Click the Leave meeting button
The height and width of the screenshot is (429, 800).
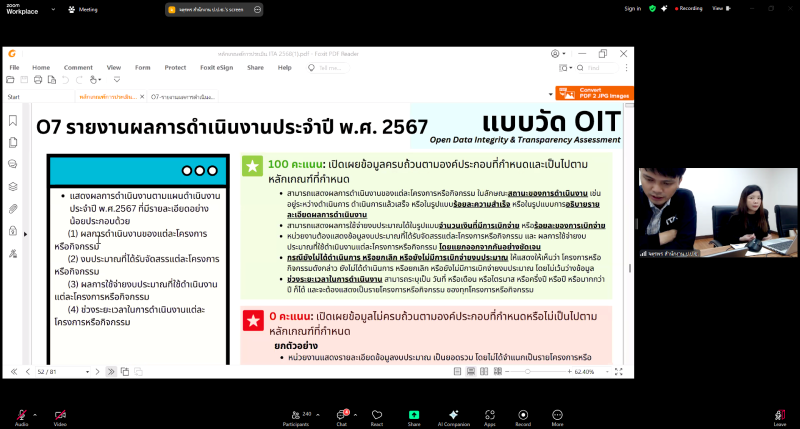pyautogui.click(x=779, y=414)
